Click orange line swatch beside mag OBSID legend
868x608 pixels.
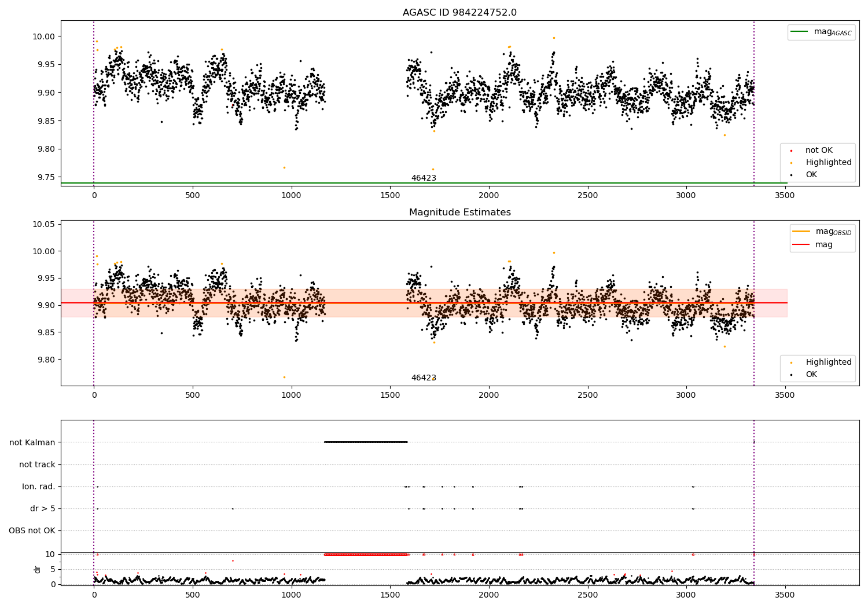pyautogui.click(x=801, y=232)
